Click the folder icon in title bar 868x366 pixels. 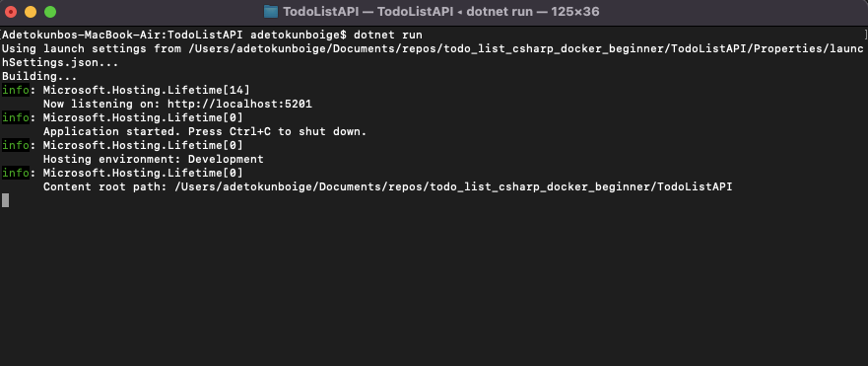pyautogui.click(x=271, y=11)
